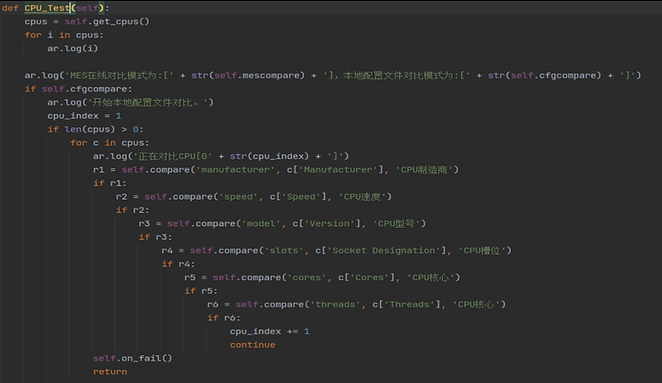The height and width of the screenshot is (383, 662).
Task: Click the 'threads' string in r6 compare
Action: coord(335,304)
